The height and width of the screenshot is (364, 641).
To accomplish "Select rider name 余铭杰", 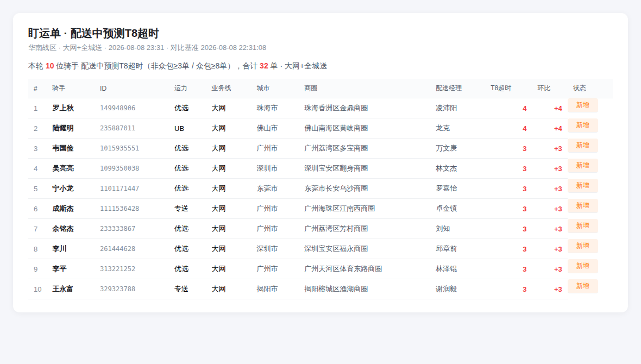I will tap(63, 229).
